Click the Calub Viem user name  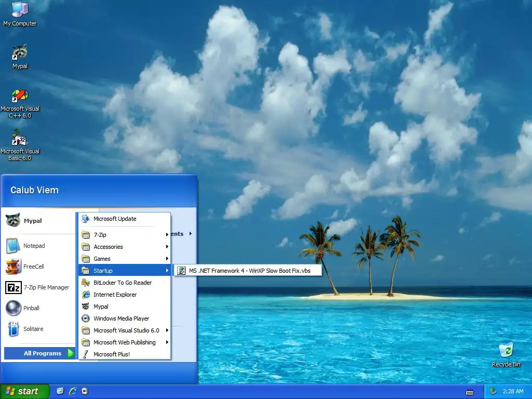click(x=34, y=190)
